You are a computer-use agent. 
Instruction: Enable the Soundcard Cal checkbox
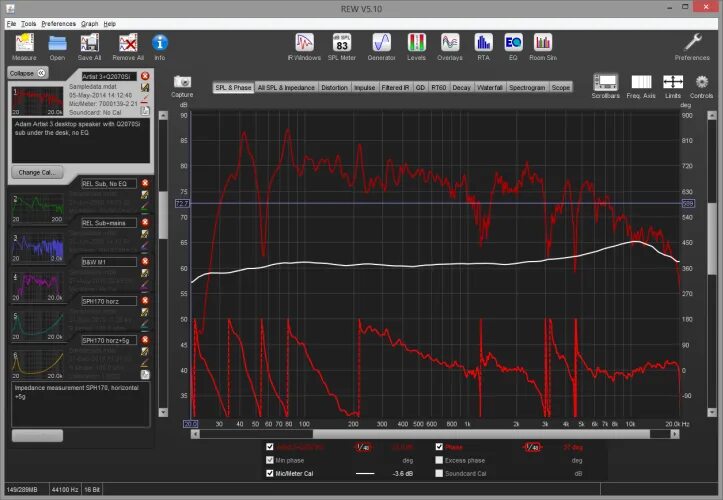[x=439, y=473]
